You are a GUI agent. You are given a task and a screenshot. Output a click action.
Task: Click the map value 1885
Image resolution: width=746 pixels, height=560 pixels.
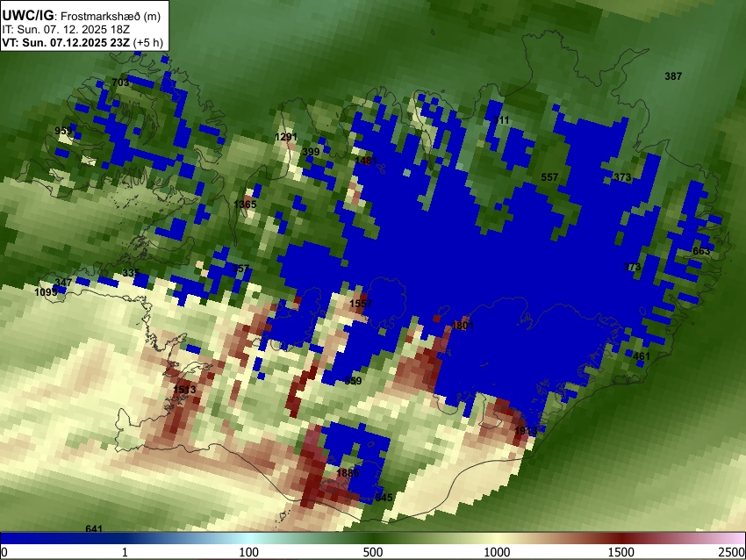click(x=348, y=473)
